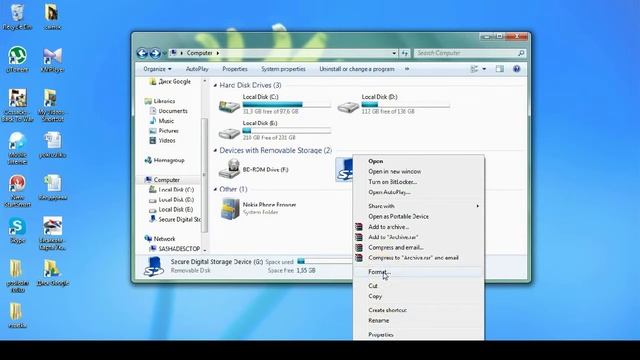
Task: Open the Help question mark icon
Action: [x=516, y=69]
